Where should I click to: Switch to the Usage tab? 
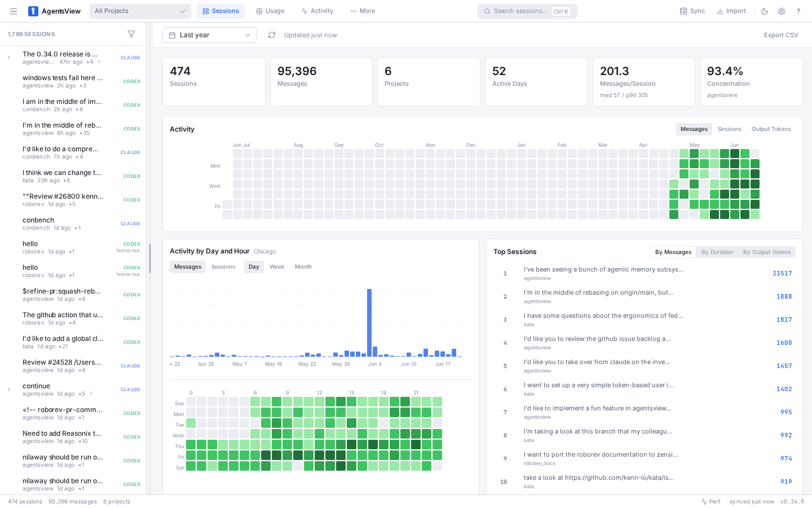(x=270, y=11)
